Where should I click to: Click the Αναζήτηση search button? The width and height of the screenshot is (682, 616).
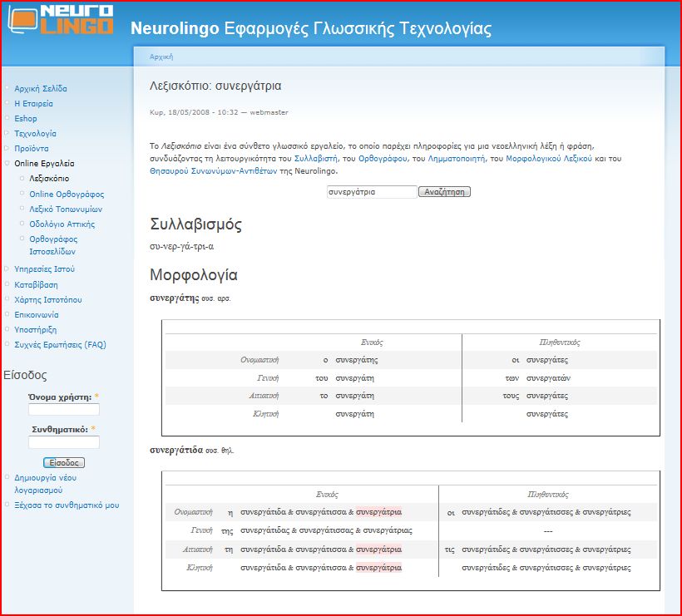tap(444, 192)
